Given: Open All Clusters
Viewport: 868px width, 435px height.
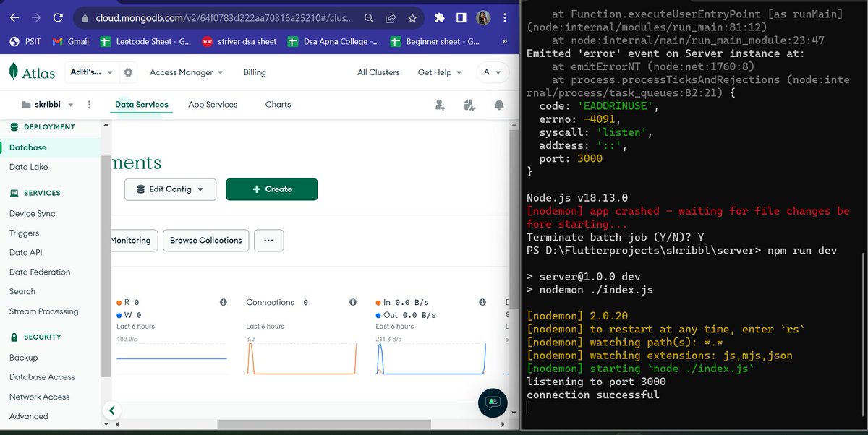Looking at the screenshot, I should [x=378, y=72].
